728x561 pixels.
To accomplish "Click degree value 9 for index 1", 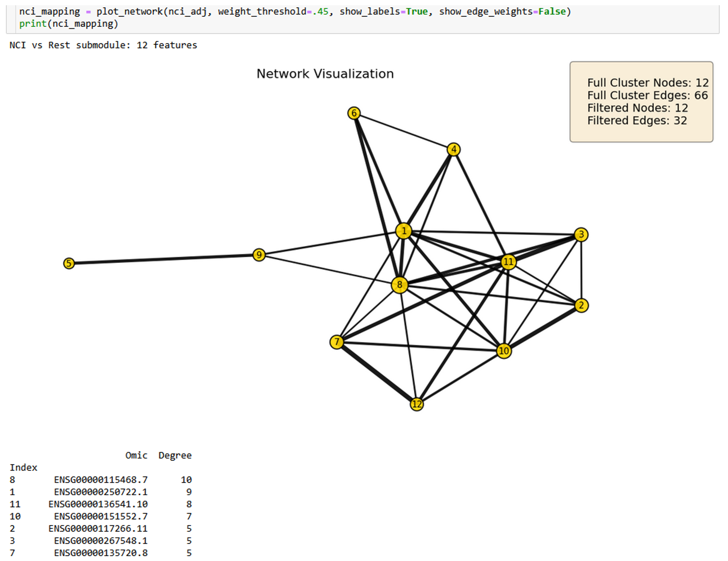I will 189,492.
